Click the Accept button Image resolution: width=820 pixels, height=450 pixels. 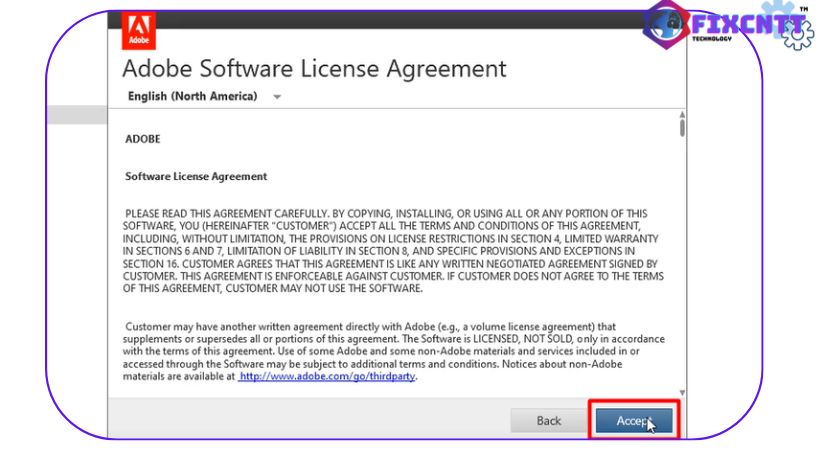[x=634, y=420]
